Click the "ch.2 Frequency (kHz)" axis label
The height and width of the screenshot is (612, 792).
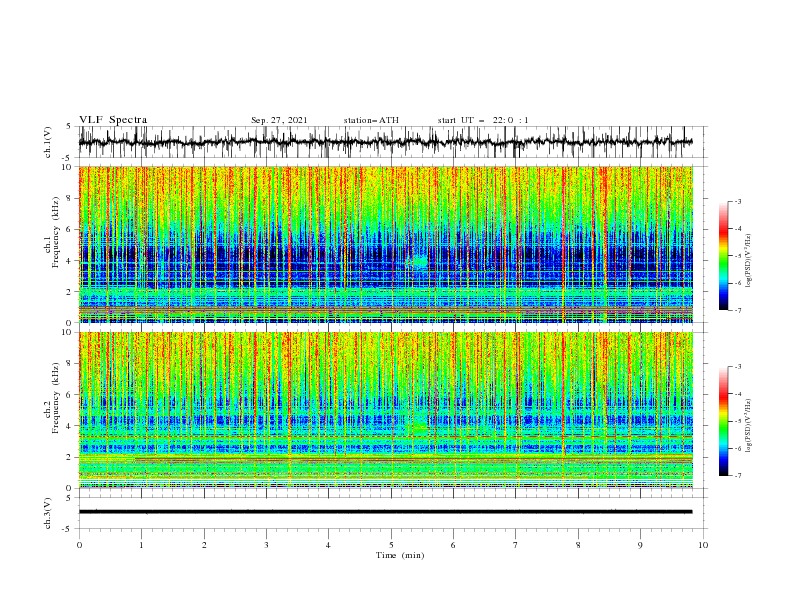[x=52, y=398]
